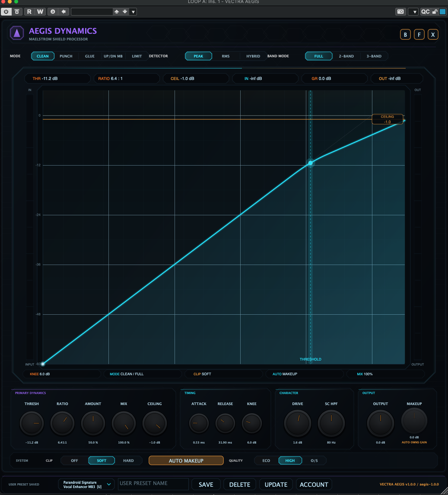Viewport: 448px width, 495px height.
Task: Open the ACCOUNT button
Action: coord(314,485)
